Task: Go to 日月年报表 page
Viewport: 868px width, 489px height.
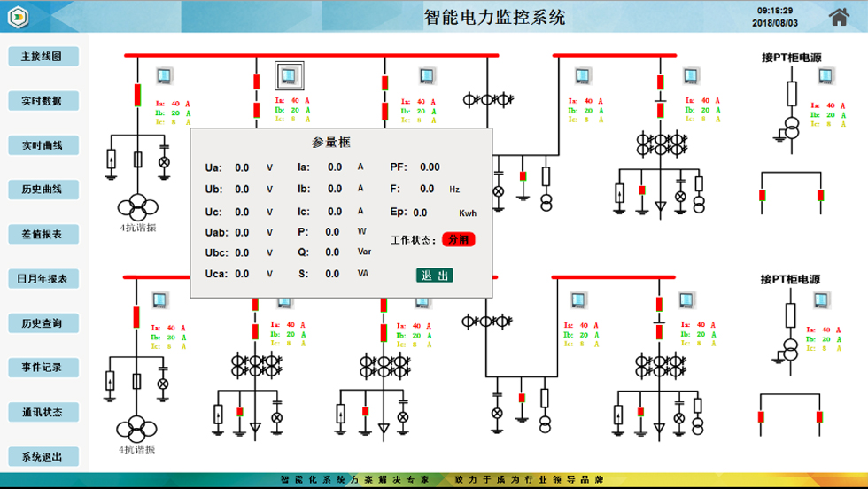Action: coord(43,279)
